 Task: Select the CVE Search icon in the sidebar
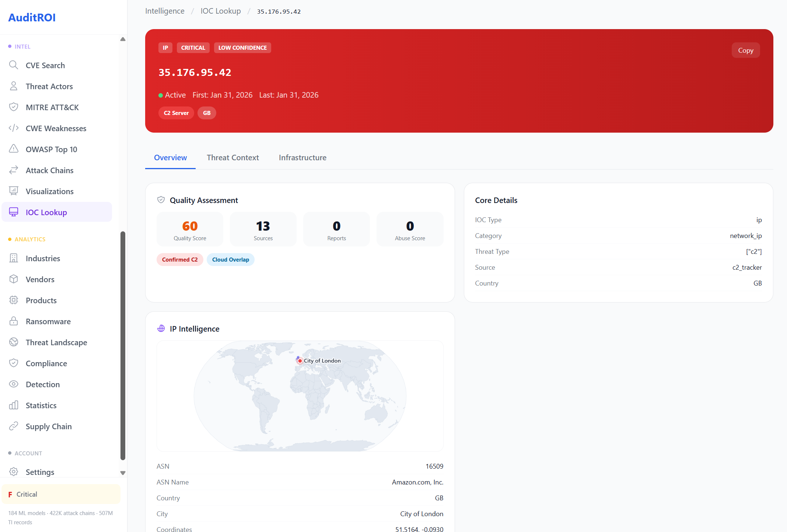point(14,65)
